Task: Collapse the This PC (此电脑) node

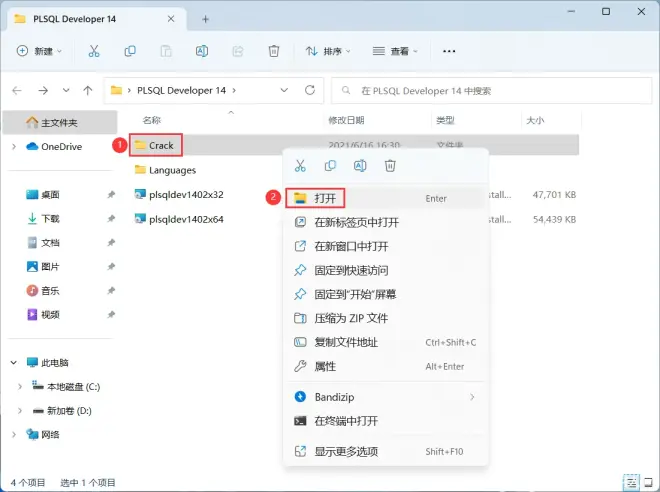Action: 14,362
